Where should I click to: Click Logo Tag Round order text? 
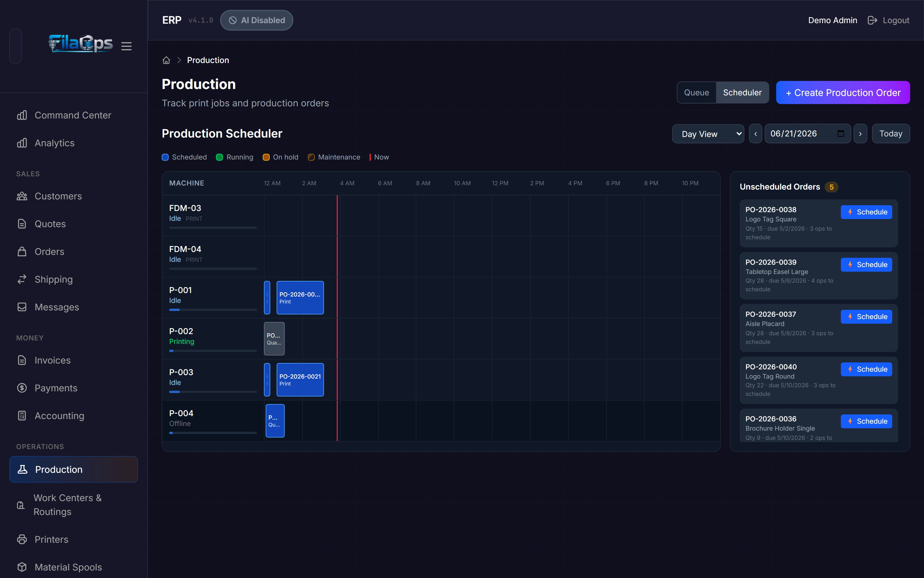(x=770, y=376)
